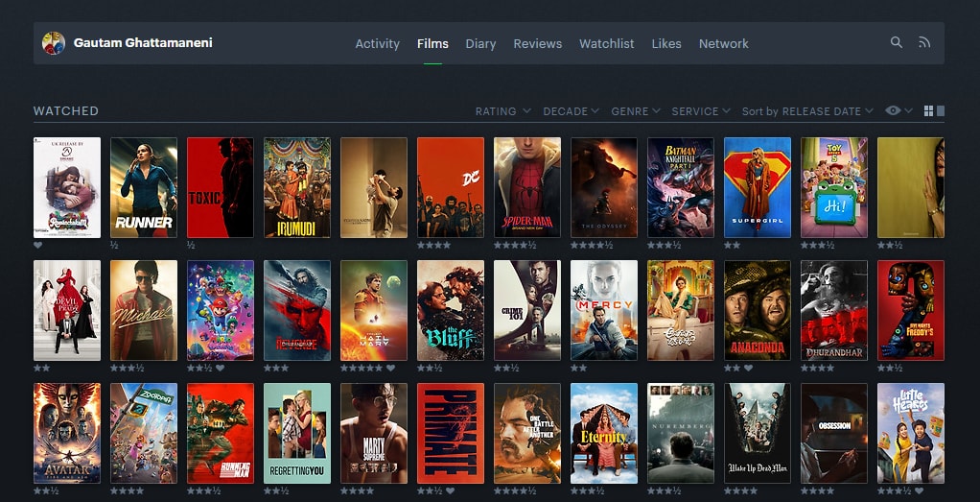This screenshot has width=980, height=502.
Task: Go to the Reviews tab
Action: point(538,44)
